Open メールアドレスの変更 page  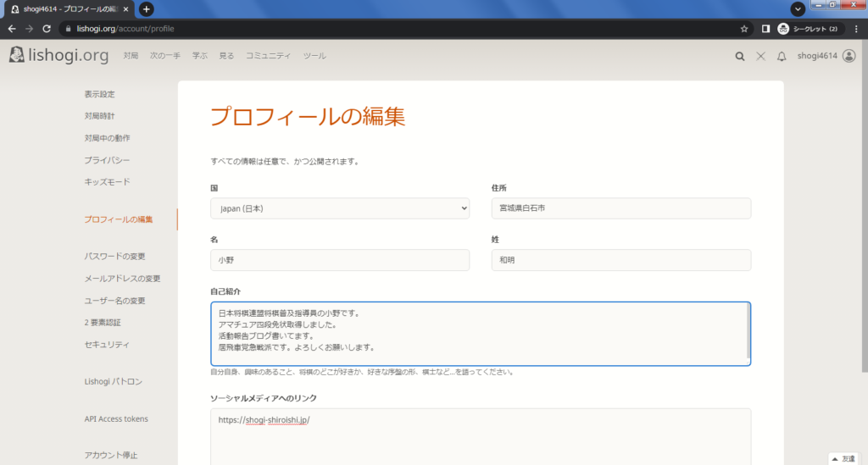point(122,279)
